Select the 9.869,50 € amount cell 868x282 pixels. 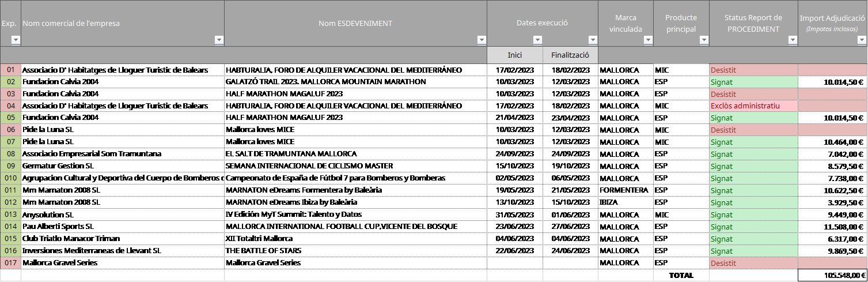point(832,250)
